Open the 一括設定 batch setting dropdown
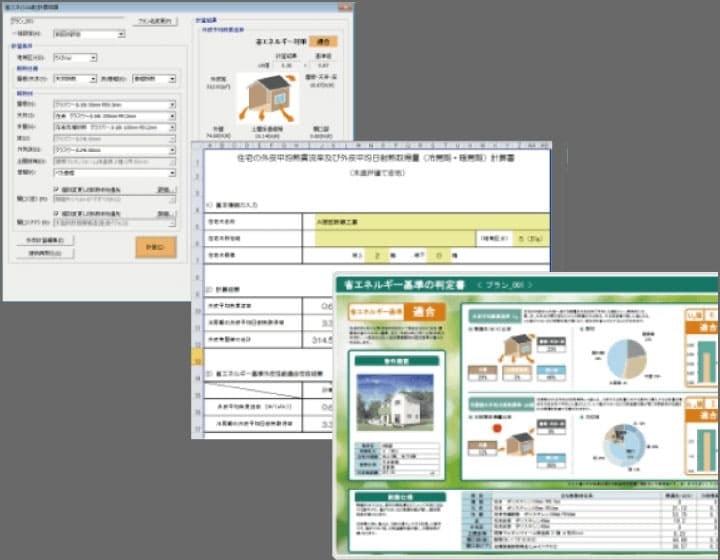Viewport: 720px width, 560px height. pyautogui.click(x=121, y=33)
